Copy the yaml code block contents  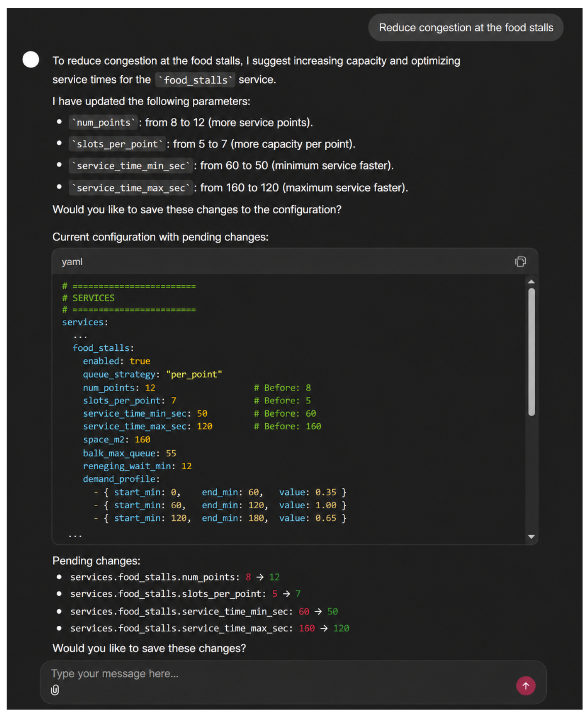coord(520,261)
